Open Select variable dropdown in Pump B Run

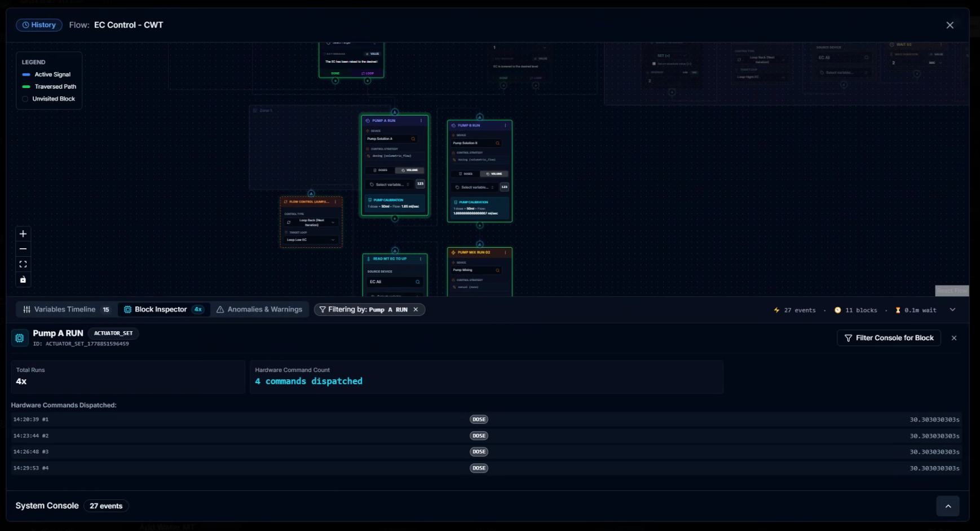pos(475,187)
